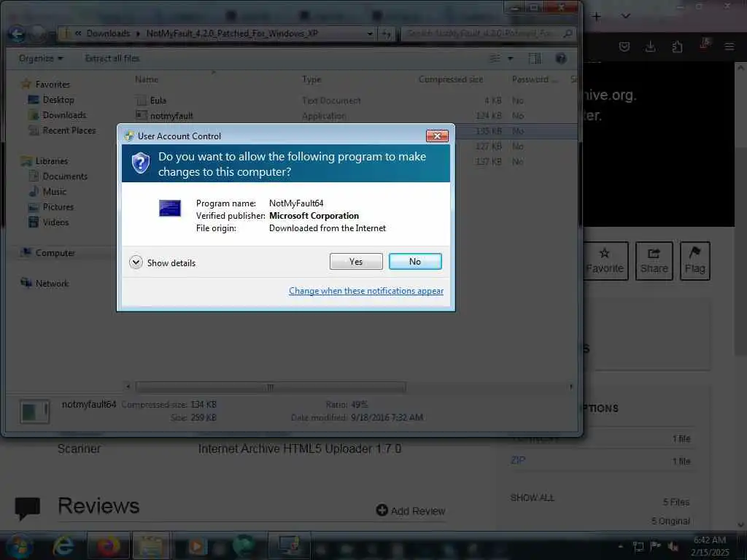Open the ZIP download option link
The image size is (747, 560).
click(518, 461)
